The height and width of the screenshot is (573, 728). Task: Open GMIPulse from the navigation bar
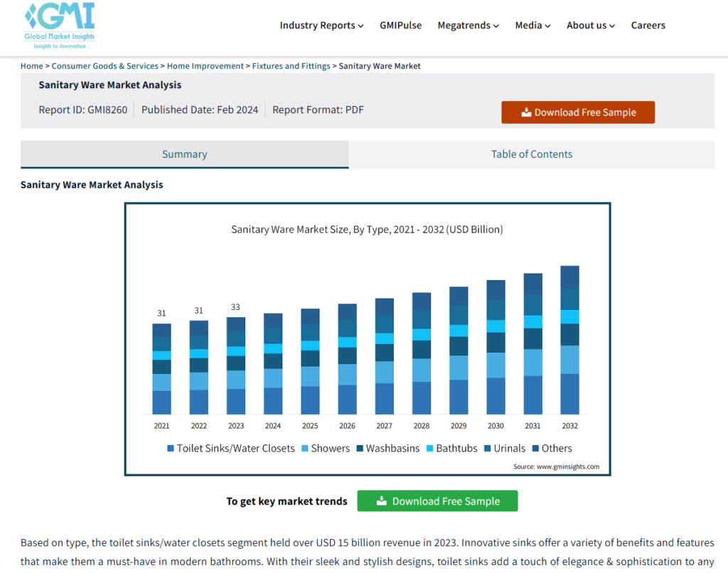point(400,26)
